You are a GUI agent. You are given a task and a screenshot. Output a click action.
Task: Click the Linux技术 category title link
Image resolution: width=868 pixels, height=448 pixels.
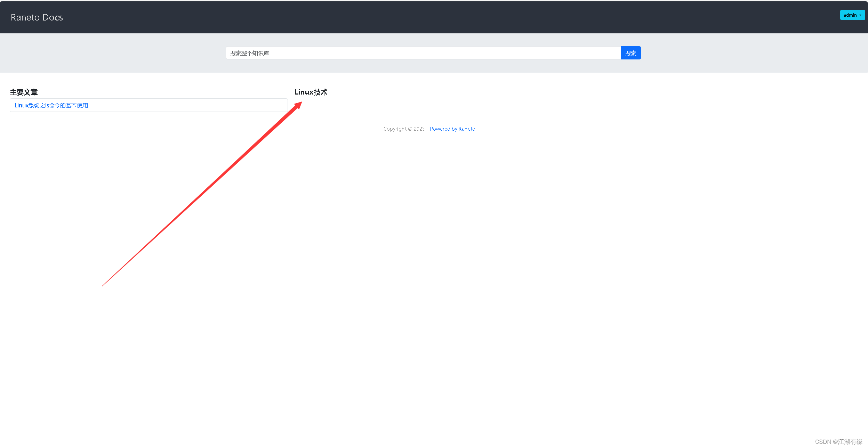tap(311, 92)
